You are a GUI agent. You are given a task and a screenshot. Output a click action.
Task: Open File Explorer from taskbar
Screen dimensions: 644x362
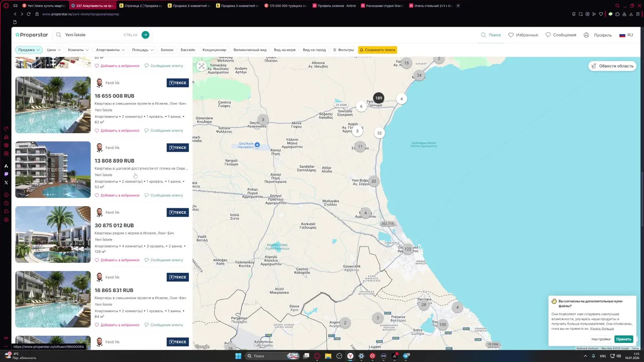[328, 356]
